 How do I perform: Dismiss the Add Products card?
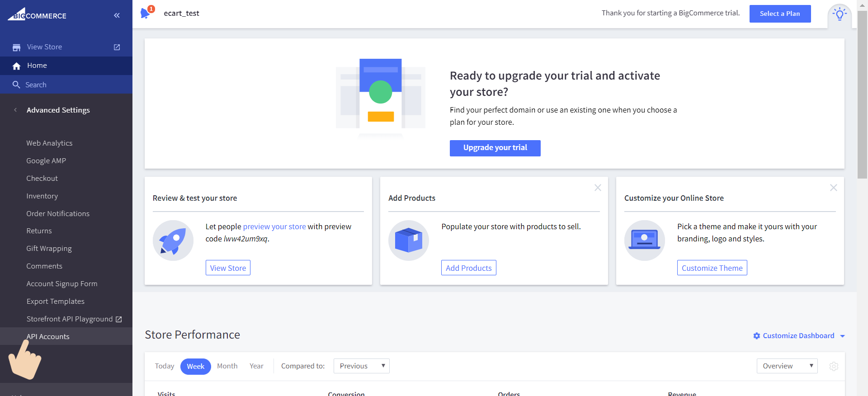[x=598, y=188]
